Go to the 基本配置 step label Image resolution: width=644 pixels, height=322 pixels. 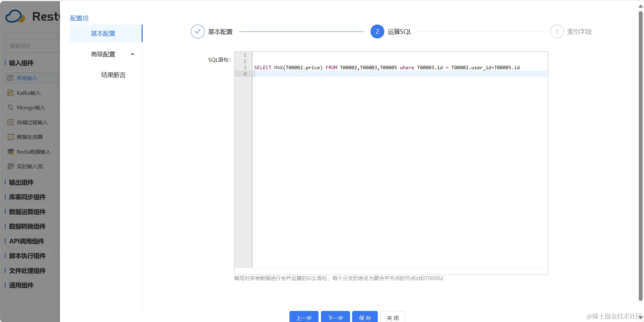(220, 32)
